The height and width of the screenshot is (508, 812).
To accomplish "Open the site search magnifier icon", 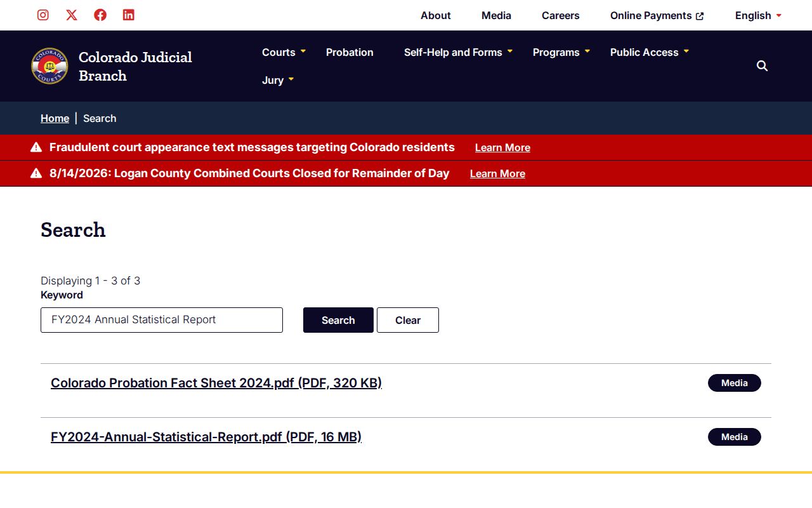I will 763,66.
